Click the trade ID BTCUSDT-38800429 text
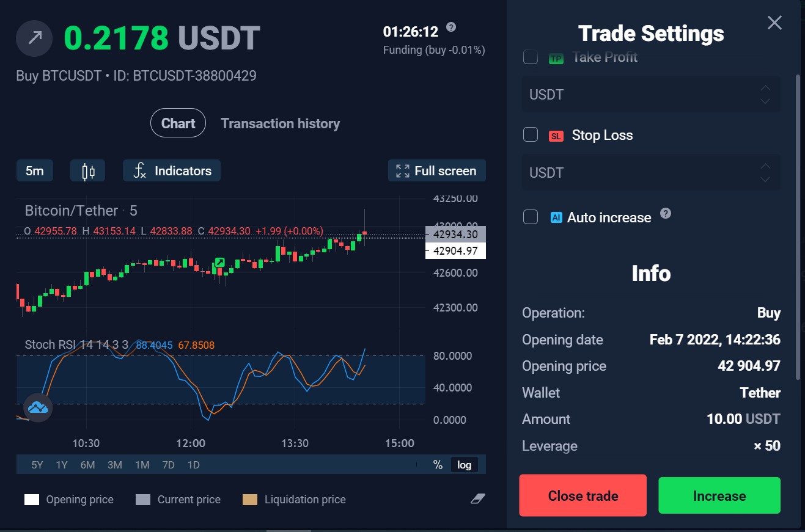This screenshot has width=805, height=532. point(194,76)
